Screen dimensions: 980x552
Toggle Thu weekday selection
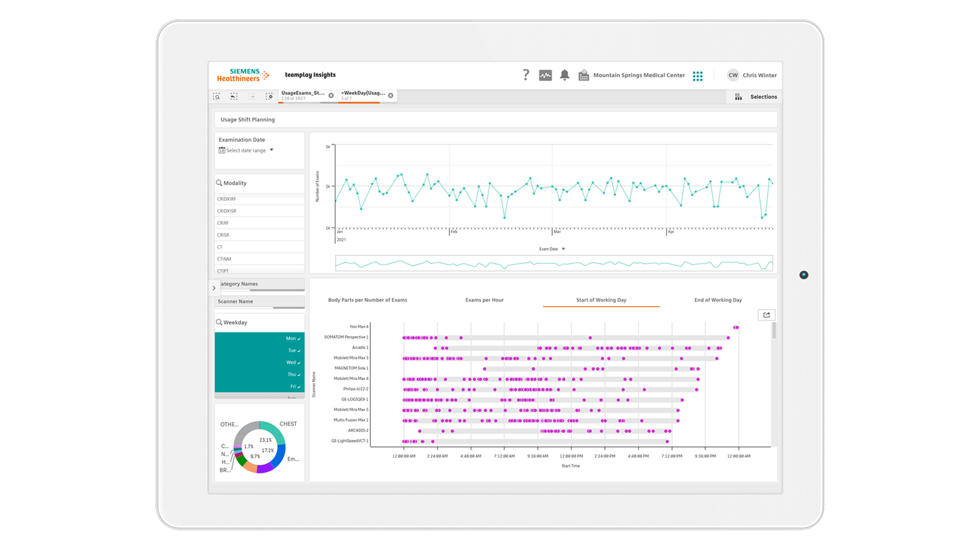[x=260, y=375]
